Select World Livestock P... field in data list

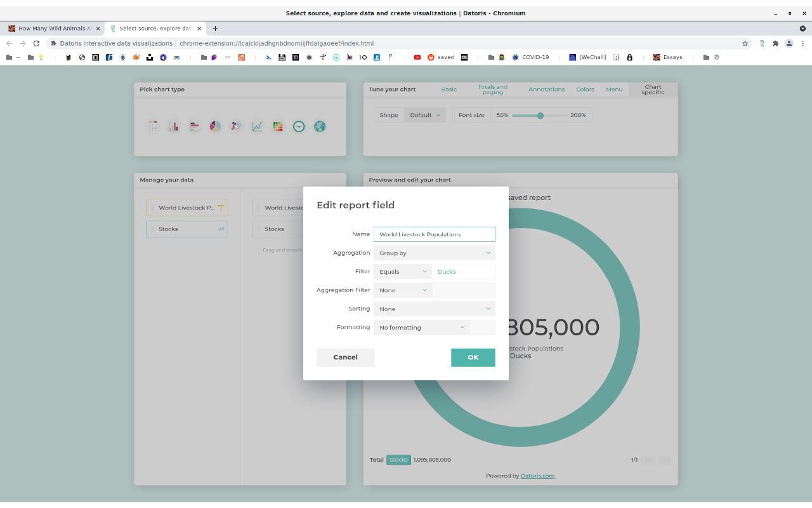click(x=187, y=208)
